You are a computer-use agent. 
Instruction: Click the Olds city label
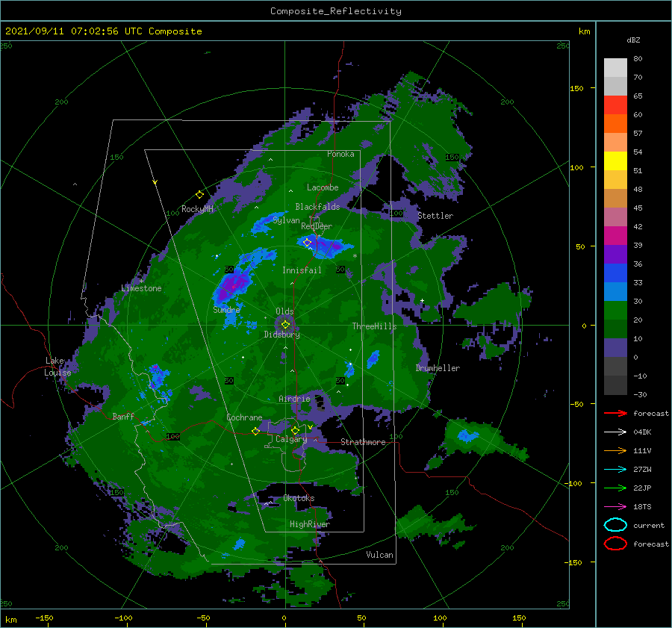click(x=284, y=311)
